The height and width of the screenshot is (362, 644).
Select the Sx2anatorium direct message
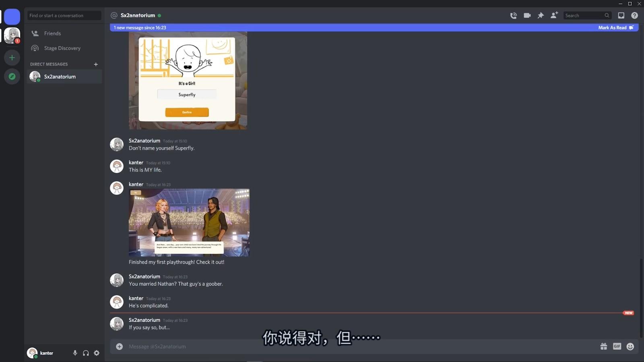pos(64,76)
